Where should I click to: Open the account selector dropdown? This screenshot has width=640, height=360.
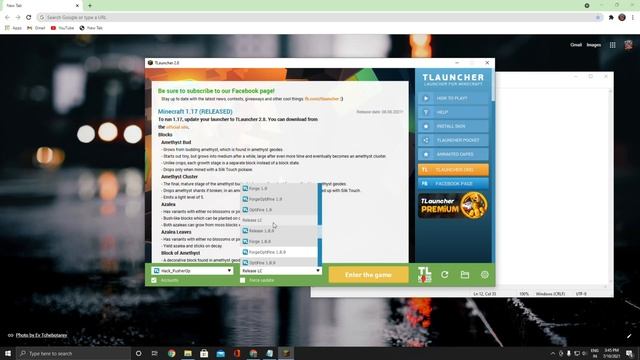coord(192,271)
